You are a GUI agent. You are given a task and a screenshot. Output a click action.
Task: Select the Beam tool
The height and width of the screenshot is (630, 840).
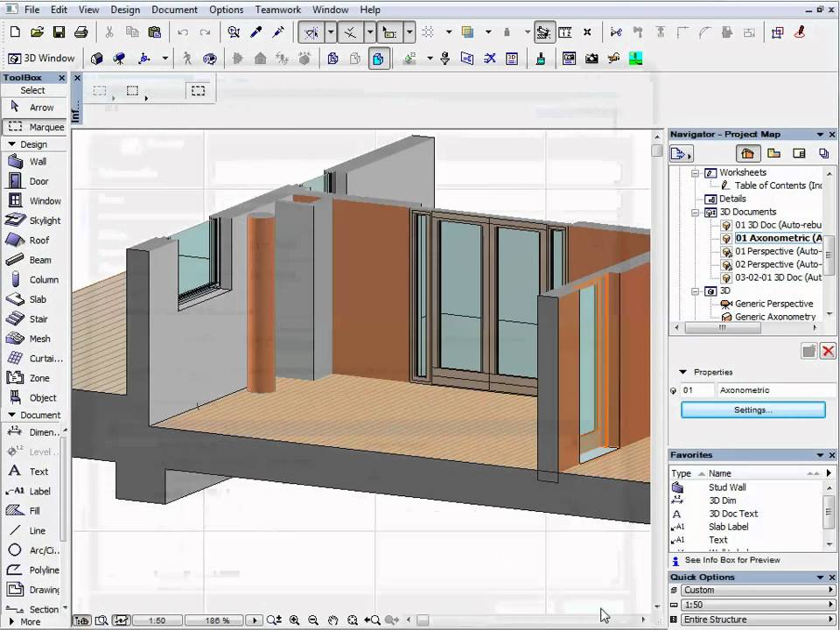coord(34,260)
